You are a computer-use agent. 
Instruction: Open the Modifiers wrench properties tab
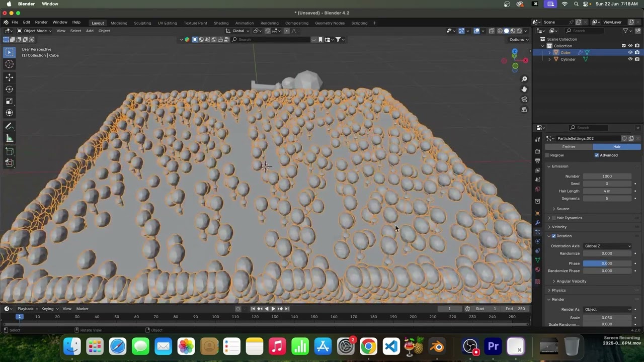[x=537, y=223]
